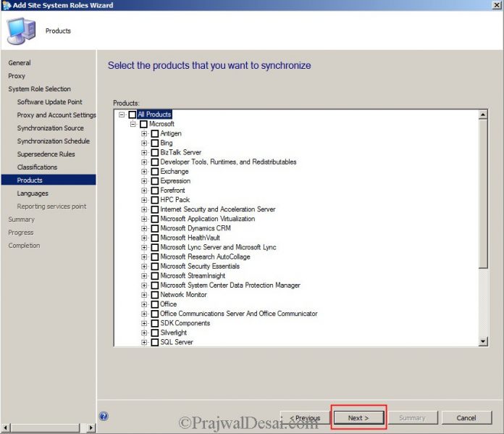Select Microsoft Lync Server and Microsoft Lync
The width and height of the screenshot is (504, 434).
(218, 247)
